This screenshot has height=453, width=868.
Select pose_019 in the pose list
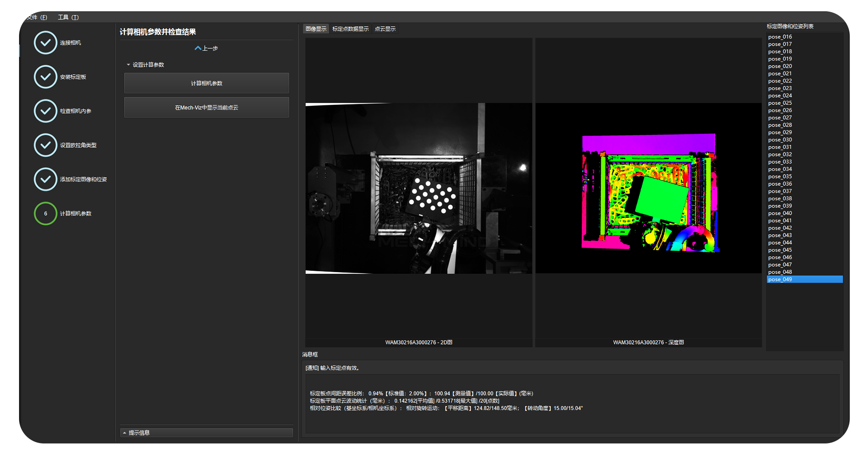[805, 59]
